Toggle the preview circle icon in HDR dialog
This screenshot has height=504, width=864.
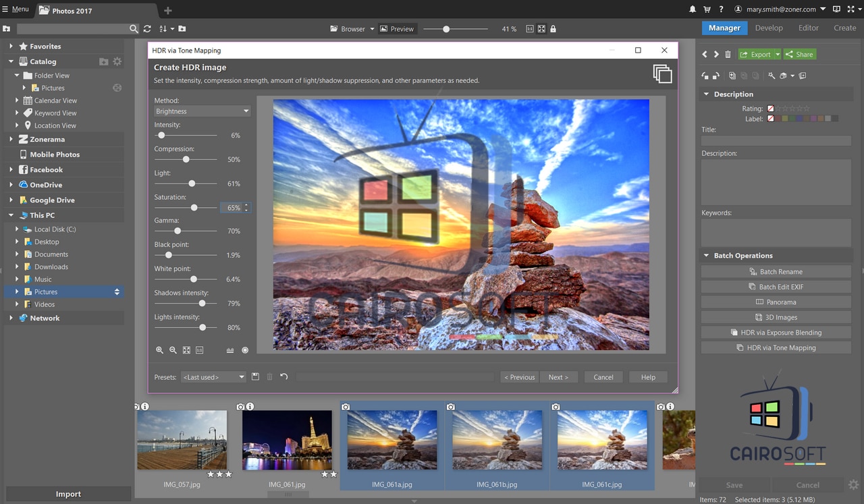[245, 350]
